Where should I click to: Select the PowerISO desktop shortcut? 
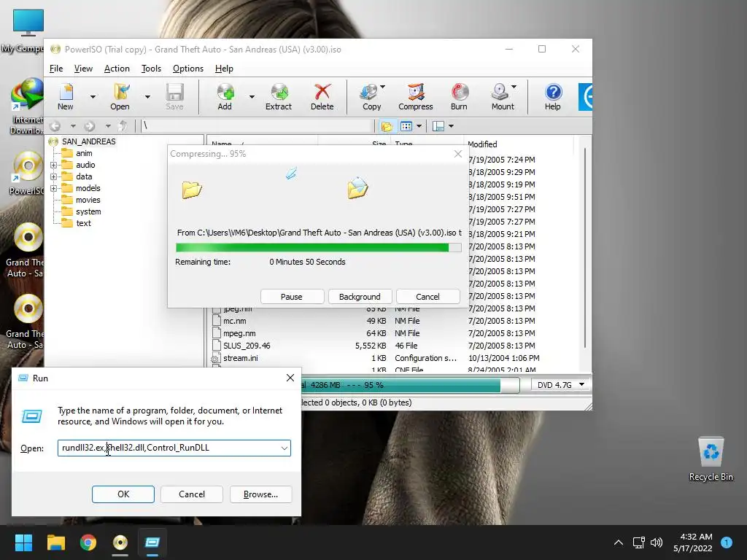click(x=27, y=173)
